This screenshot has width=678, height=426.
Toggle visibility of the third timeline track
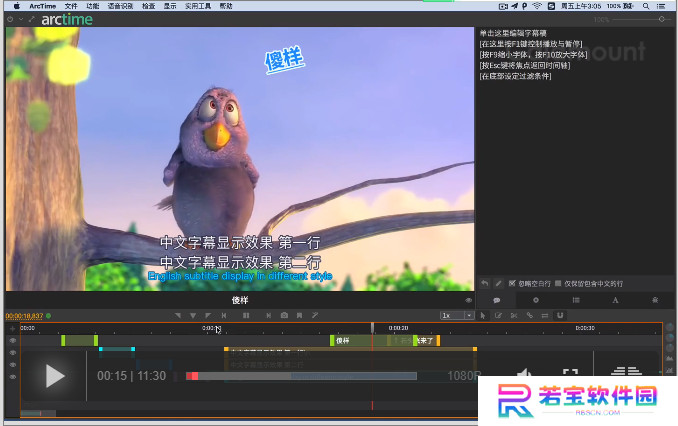tap(13, 365)
